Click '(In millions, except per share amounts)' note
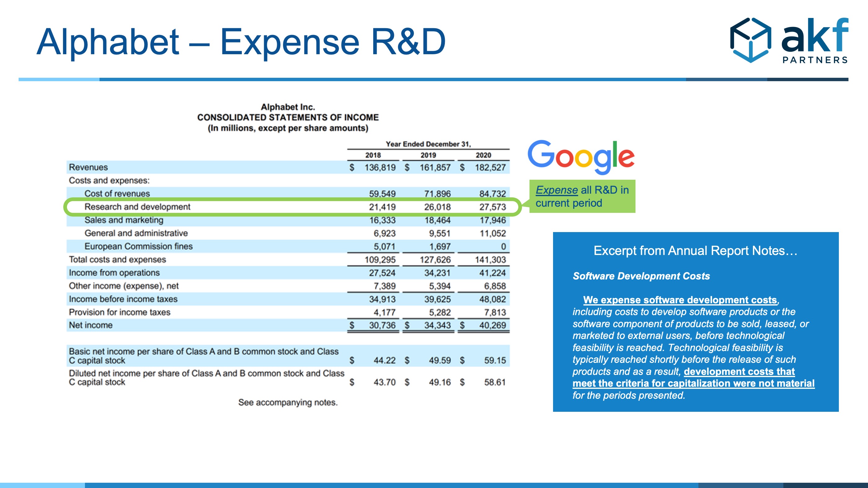868x488 pixels. pyautogui.click(x=288, y=128)
